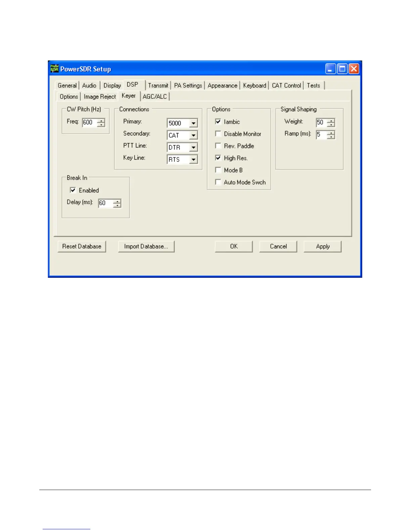Image resolution: width=411 pixels, height=532 pixels.
Task: Open the PTT Line dropdown
Action: (193, 147)
